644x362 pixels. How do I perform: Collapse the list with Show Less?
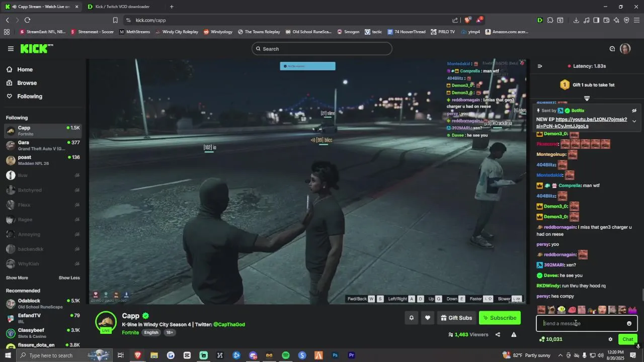click(69, 278)
